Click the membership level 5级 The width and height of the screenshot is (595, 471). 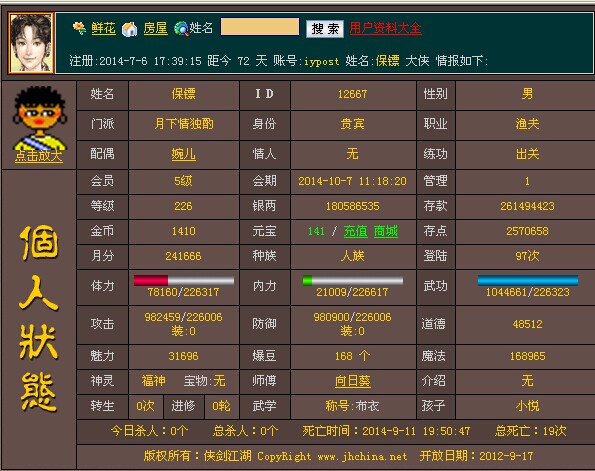point(183,181)
